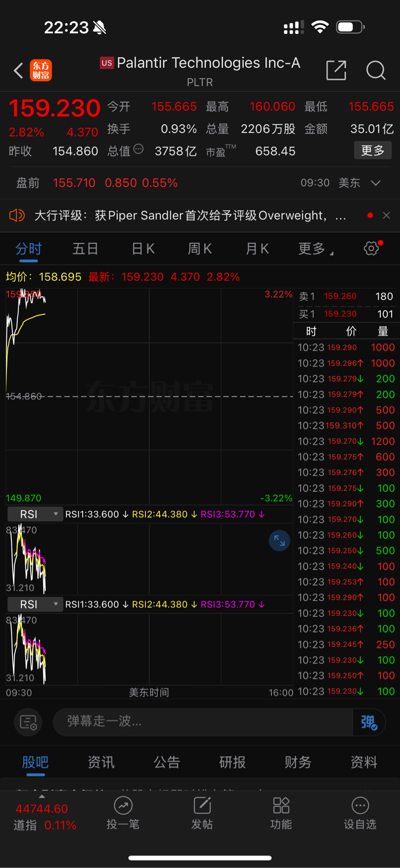
Task: Tap the 买1 bid row 159.230
Action: (346, 314)
